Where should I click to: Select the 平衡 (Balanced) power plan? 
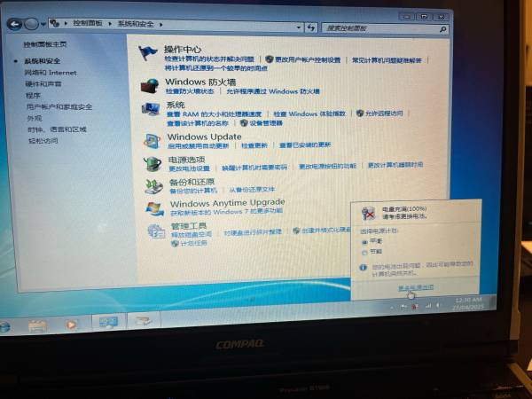click(x=364, y=240)
